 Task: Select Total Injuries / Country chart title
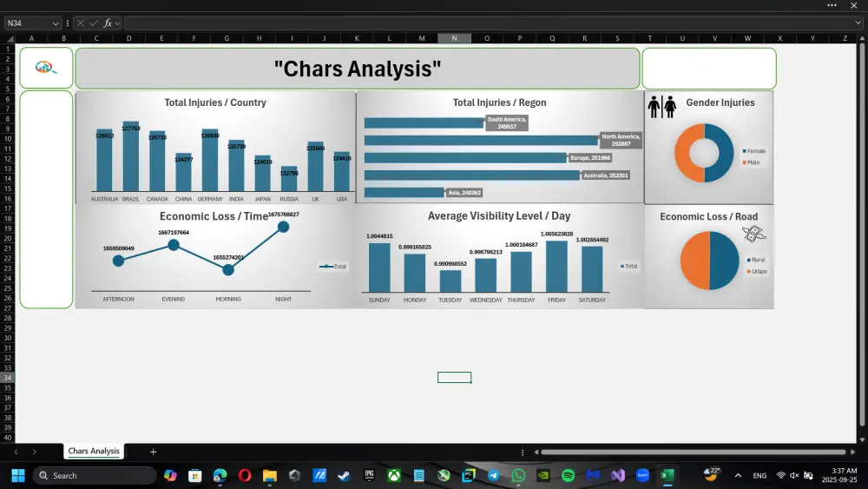pyautogui.click(x=215, y=102)
